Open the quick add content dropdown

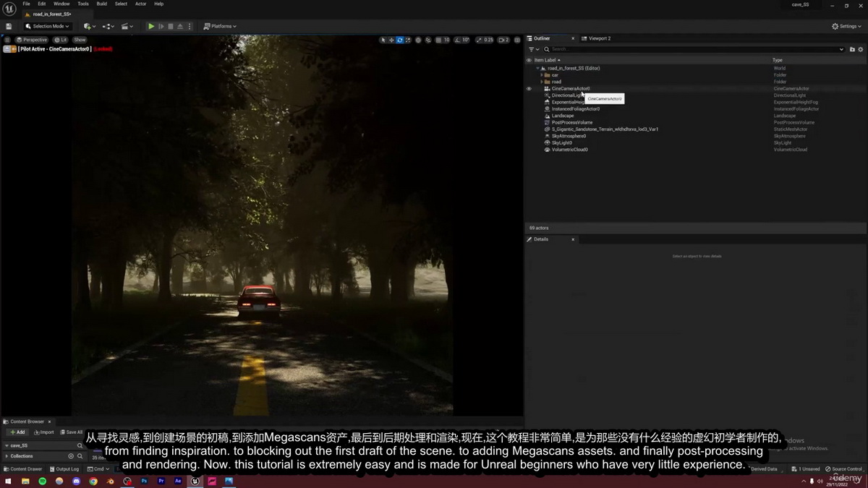89,26
